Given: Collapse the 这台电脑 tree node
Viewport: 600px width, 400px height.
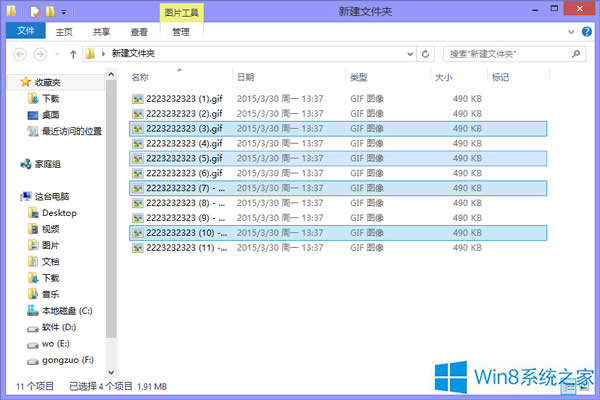Looking at the screenshot, I should click(10, 196).
